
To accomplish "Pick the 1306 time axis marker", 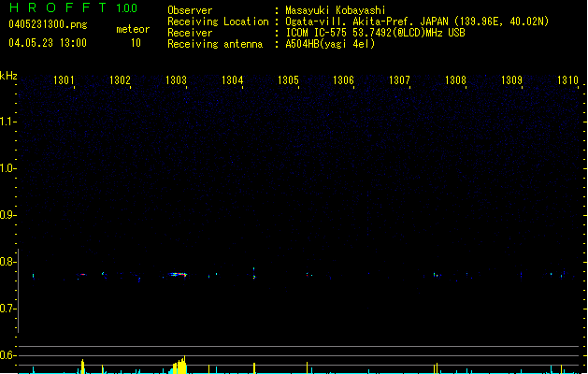I will pyautogui.click(x=343, y=80).
